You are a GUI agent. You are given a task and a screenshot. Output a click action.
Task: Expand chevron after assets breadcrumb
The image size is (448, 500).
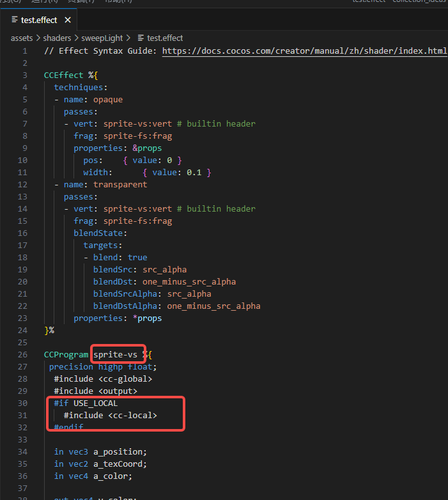[38, 38]
